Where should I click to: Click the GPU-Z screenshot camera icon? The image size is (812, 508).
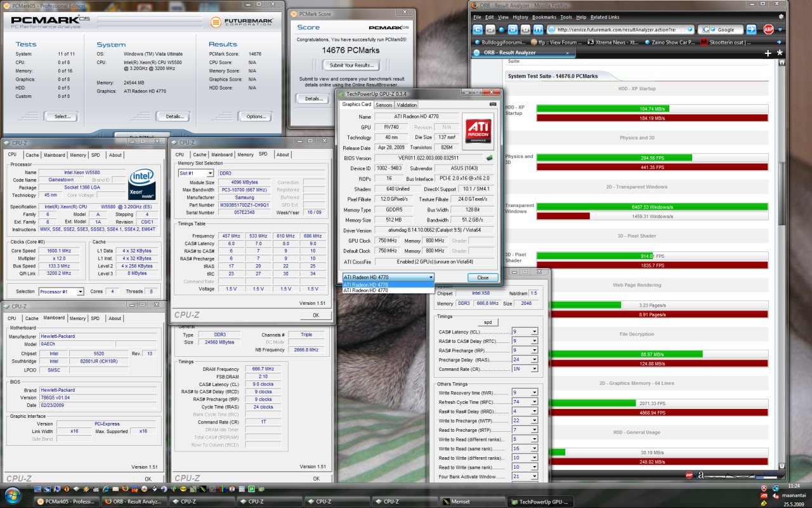coord(493,104)
